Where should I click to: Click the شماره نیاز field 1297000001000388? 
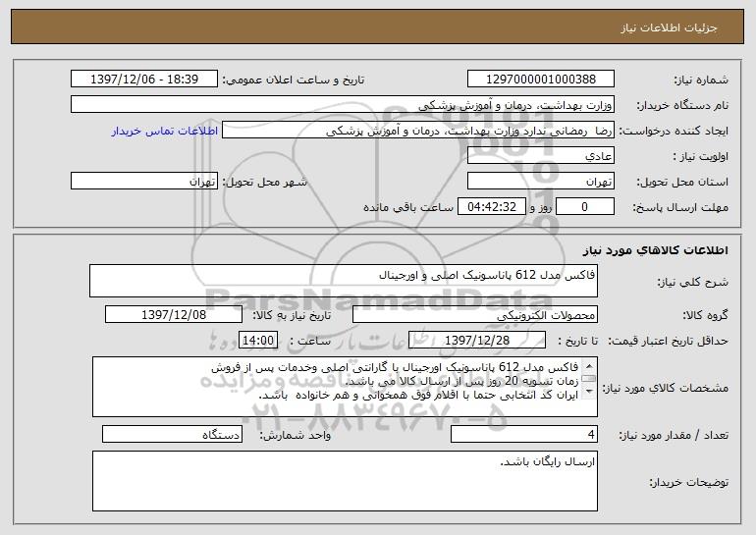point(540,79)
